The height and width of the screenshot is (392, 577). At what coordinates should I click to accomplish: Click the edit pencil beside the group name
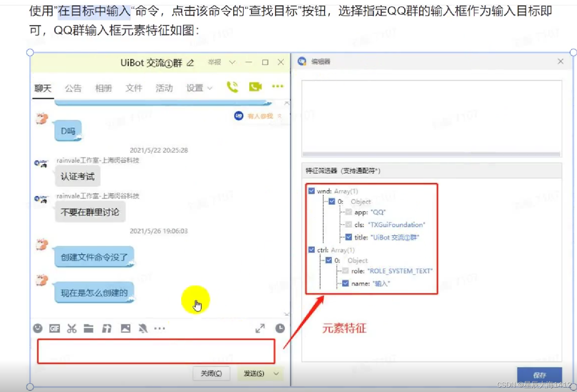coord(190,63)
